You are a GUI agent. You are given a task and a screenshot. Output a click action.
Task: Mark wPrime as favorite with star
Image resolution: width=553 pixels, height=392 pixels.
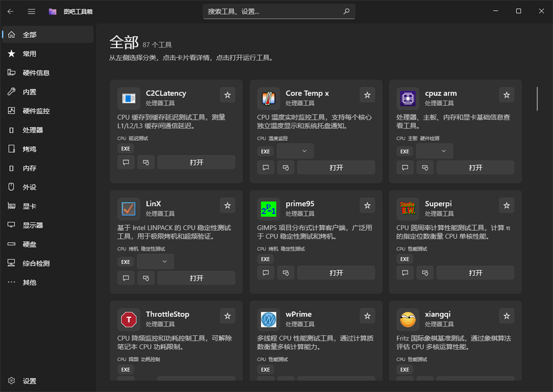point(367,316)
